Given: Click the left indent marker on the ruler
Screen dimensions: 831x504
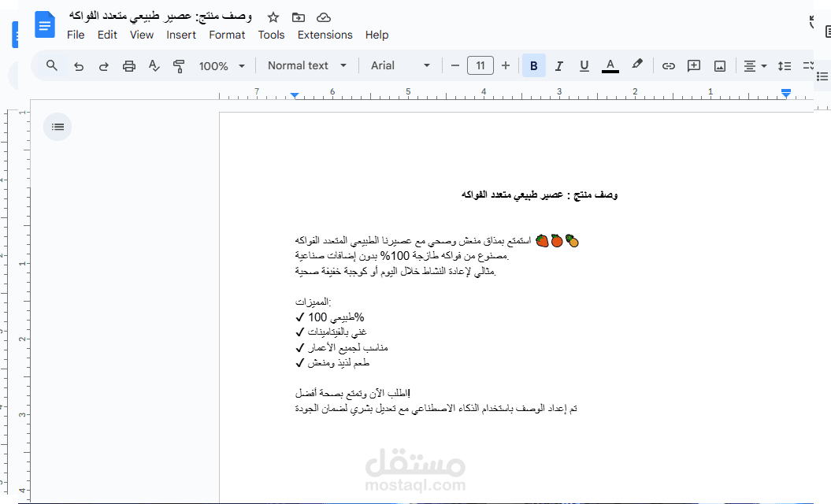Looking at the screenshot, I should [295, 95].
